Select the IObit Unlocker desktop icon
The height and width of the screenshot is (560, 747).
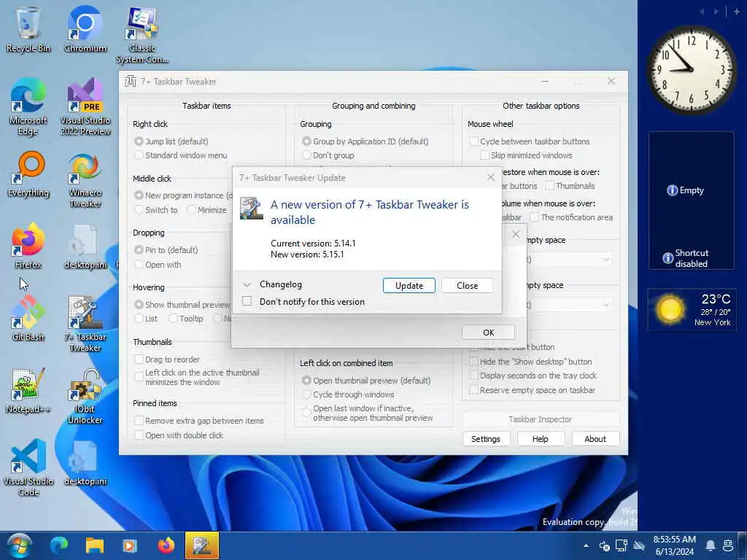pyautogui.click(x=85, y=396)
